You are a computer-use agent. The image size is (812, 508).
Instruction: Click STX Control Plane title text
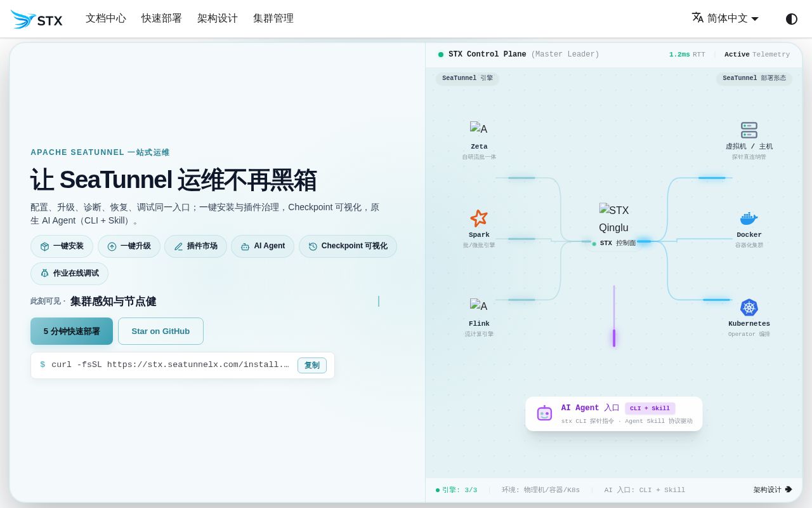tap(487, 55)
